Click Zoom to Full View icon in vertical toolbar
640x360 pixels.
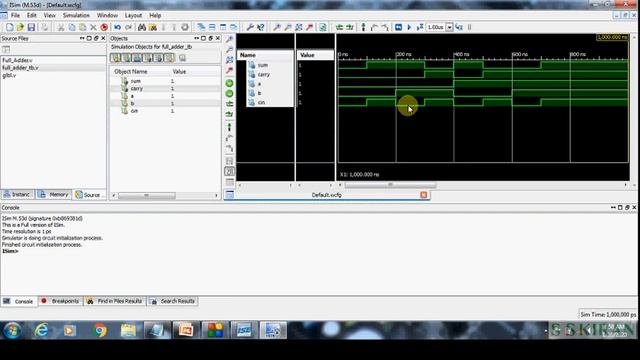coord(229,60)
